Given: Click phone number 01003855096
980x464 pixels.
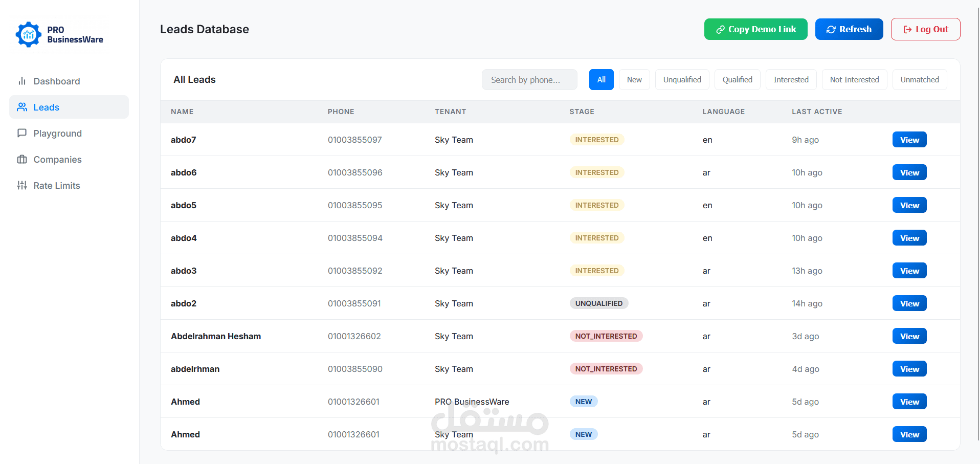Looking at the screenshot, I should pos(355,172).
